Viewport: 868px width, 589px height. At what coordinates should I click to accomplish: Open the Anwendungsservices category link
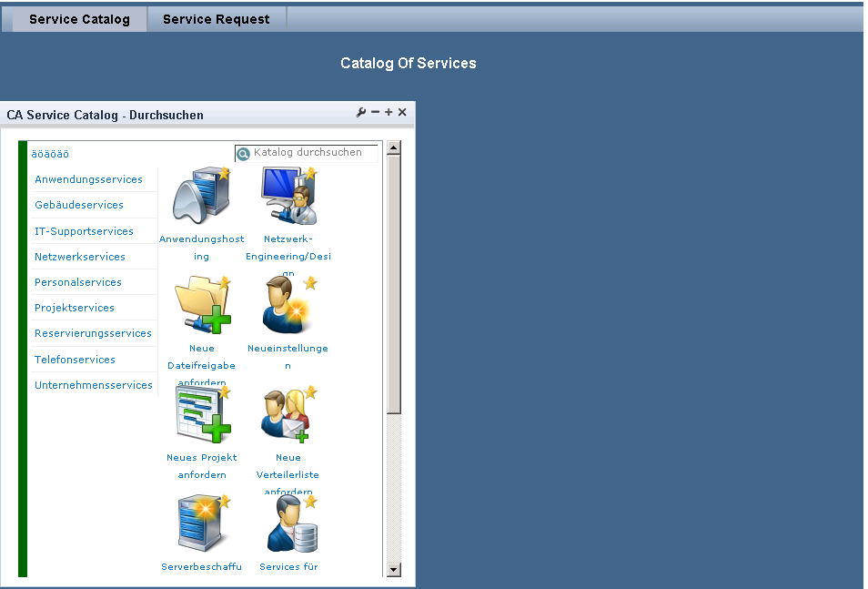click(88, 179)
